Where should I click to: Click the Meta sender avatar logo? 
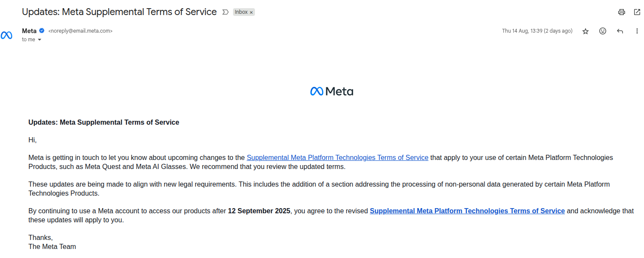[6, 35]
